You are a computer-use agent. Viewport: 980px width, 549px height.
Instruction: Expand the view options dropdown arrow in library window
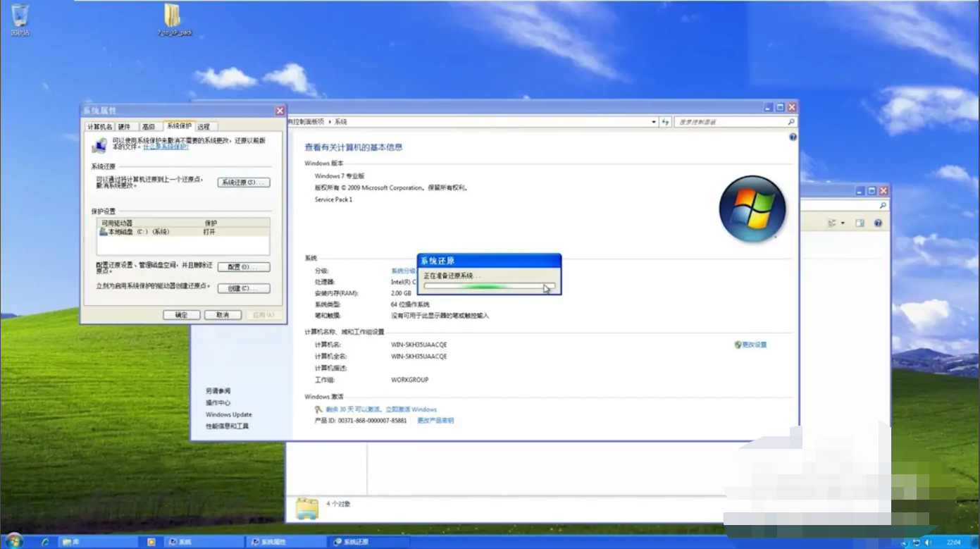click(x=843, y=223)
